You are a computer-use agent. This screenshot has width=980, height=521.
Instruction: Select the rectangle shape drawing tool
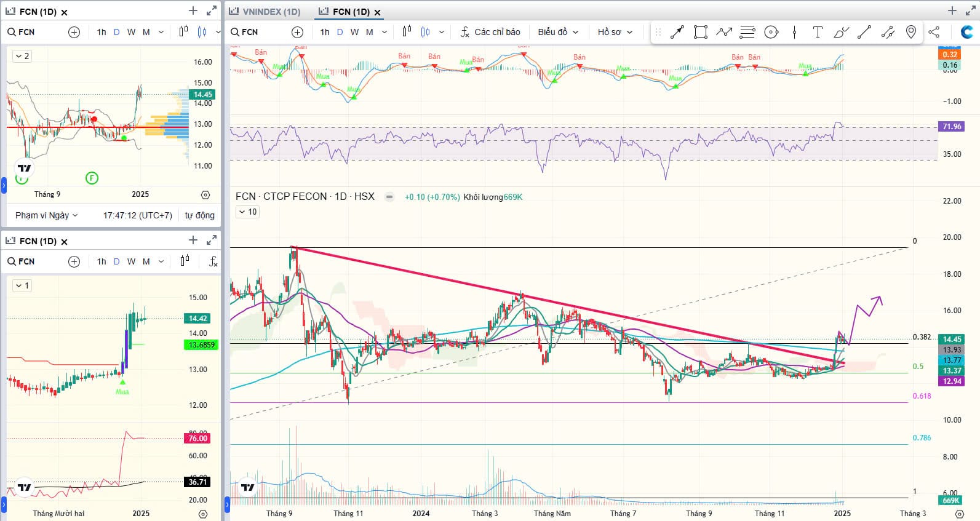[700, 32]
